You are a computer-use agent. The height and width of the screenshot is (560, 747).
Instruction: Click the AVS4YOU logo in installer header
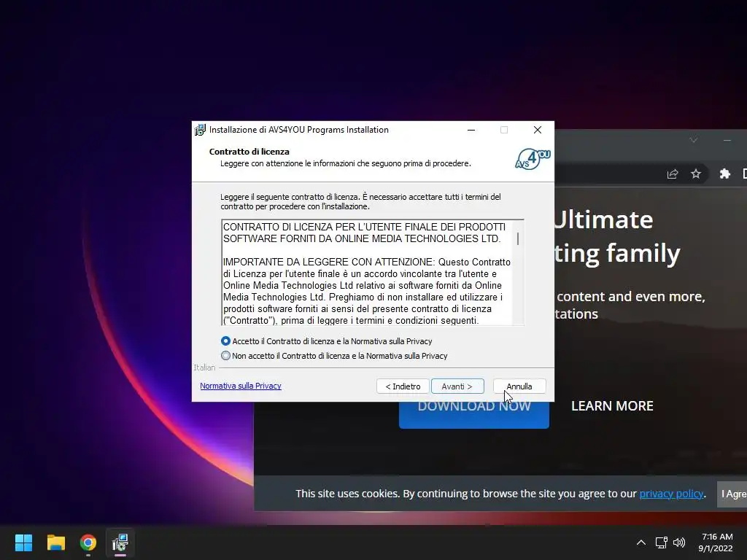533,159
